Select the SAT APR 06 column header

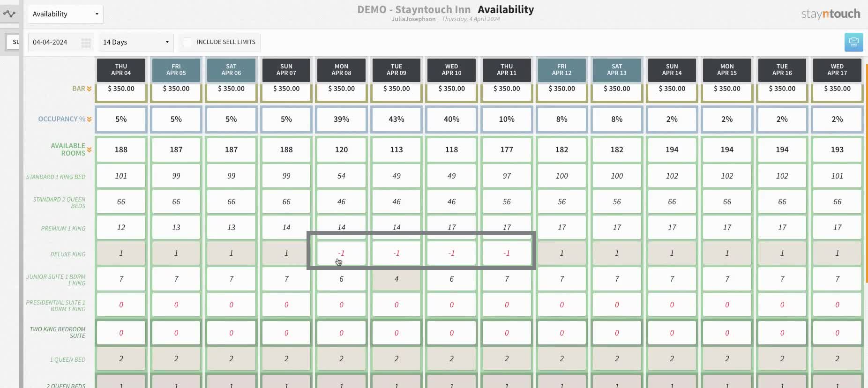(231, 70)
